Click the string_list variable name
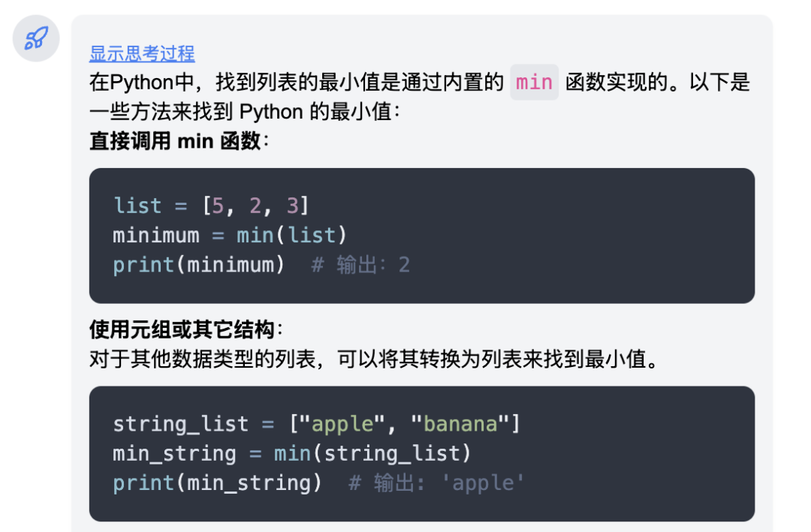The image size is (811, 532). click(180, 424)
